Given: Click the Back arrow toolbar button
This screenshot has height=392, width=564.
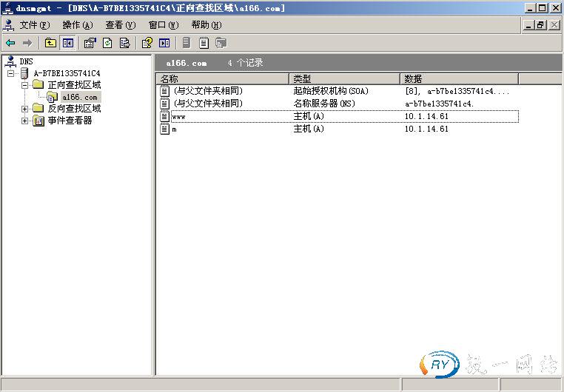Looking at the screenshot, I should click(10, 43).
